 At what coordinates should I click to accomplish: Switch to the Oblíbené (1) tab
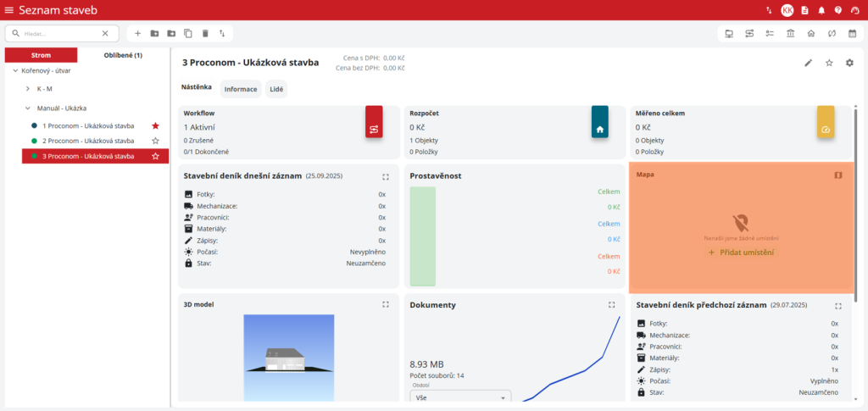pyautogui.click(x=123, y=55)
